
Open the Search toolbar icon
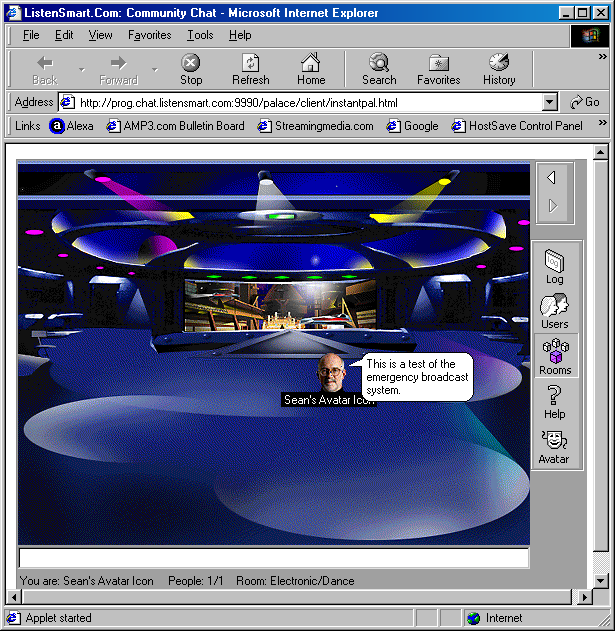pyautogui.click(x=379, y=69)
